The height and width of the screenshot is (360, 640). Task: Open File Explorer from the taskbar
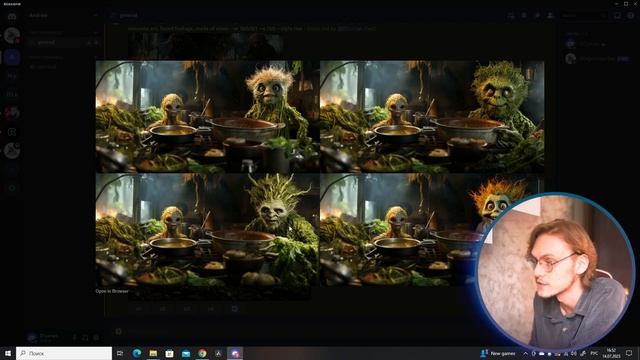(x=153, y=353)
